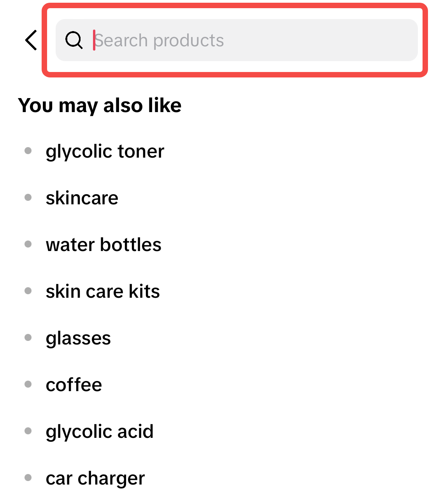Click the bullet dot next to 'skincare'

[x=28, y=197]
